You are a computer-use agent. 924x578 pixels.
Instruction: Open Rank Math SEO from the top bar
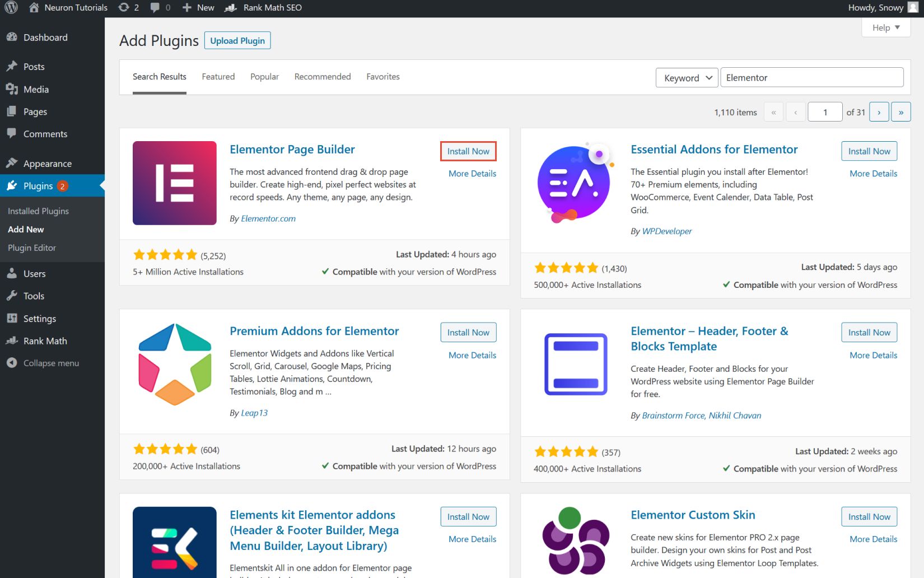pyautogui.click(x=263, y=7)
